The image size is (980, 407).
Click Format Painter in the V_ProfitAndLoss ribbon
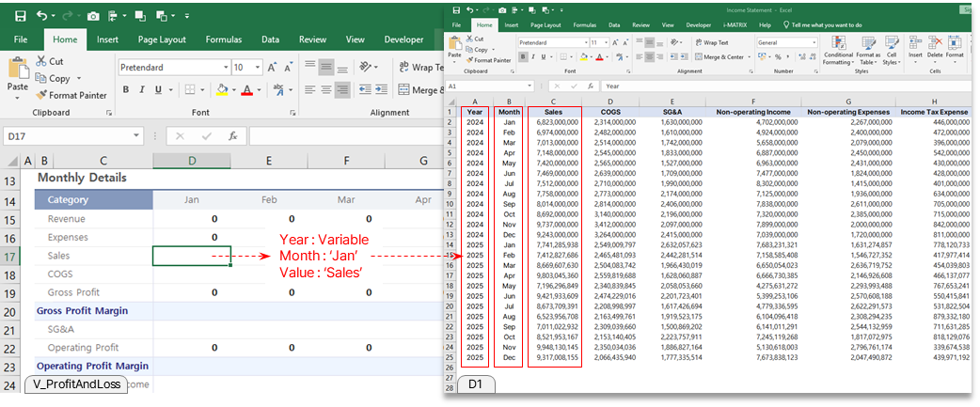71,95
